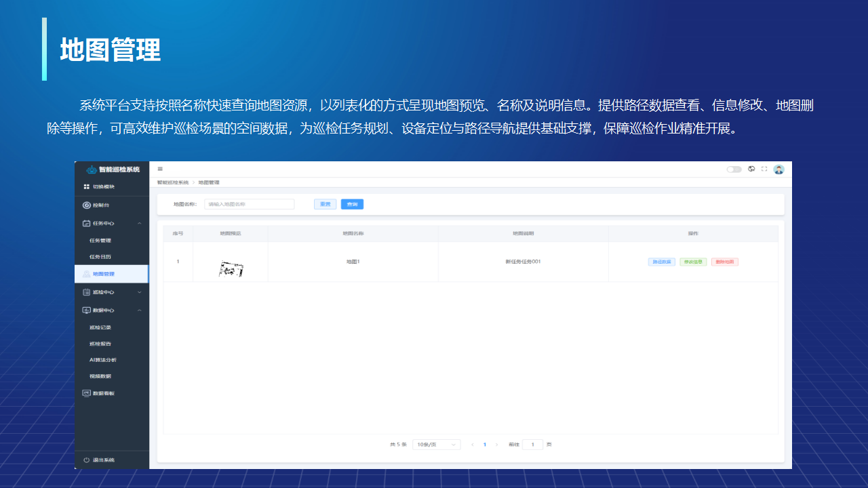Click the 序号 column header
The height and width of the screenshot is (488, 868).
click(178, 233)
